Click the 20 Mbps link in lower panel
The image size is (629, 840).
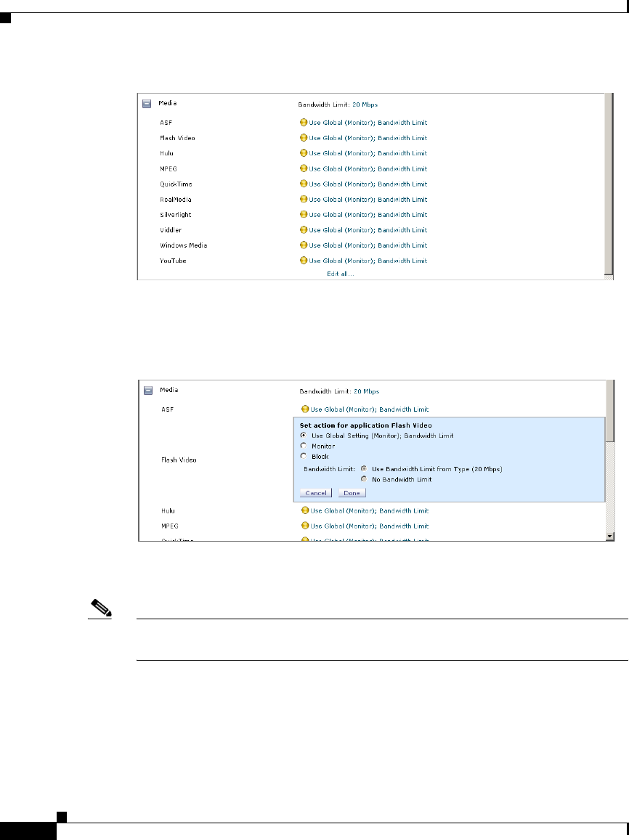[367, 391]
